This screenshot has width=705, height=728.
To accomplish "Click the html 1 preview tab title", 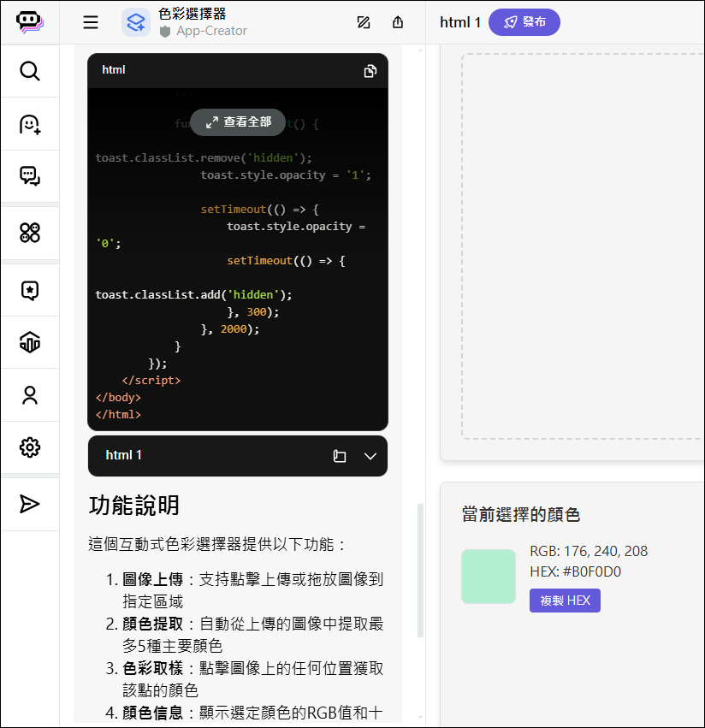I will [x=459, y=22].
